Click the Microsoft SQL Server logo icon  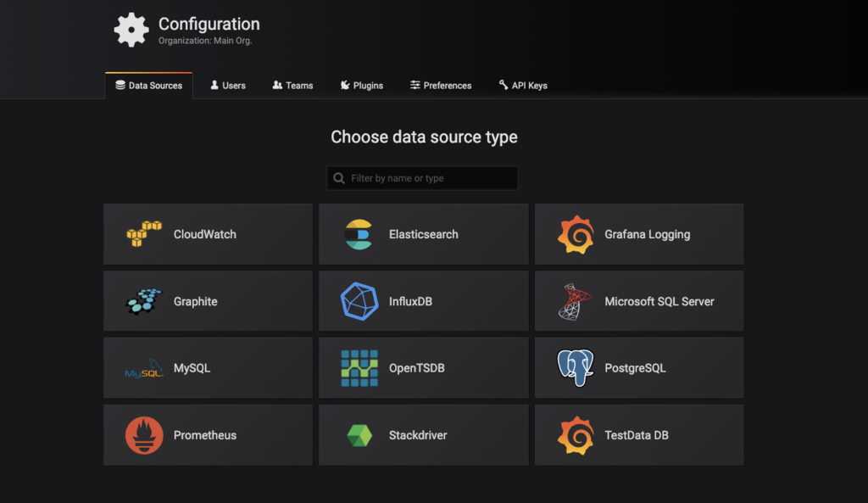click(x=575, y=301)
